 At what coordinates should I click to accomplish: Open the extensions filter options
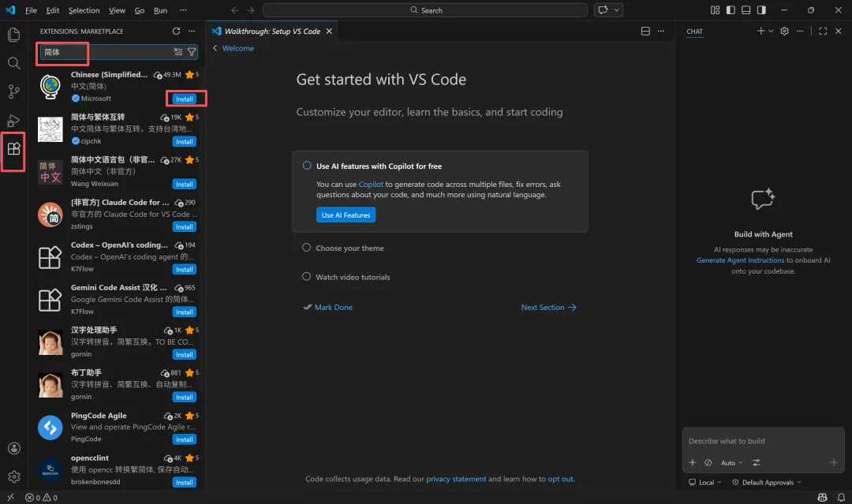click(x=192, y=51)
